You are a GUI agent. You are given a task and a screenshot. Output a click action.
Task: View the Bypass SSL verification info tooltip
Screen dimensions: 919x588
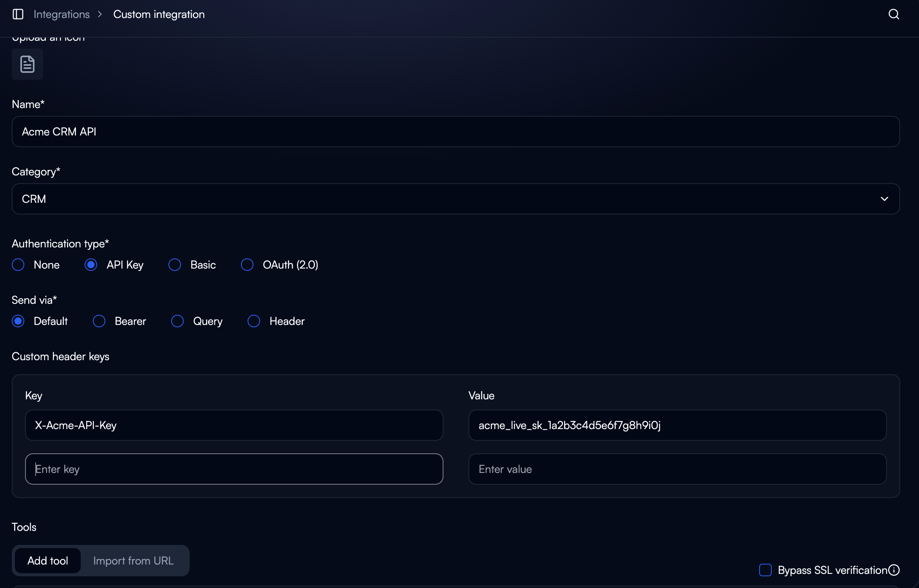click(x=894, y=570)
